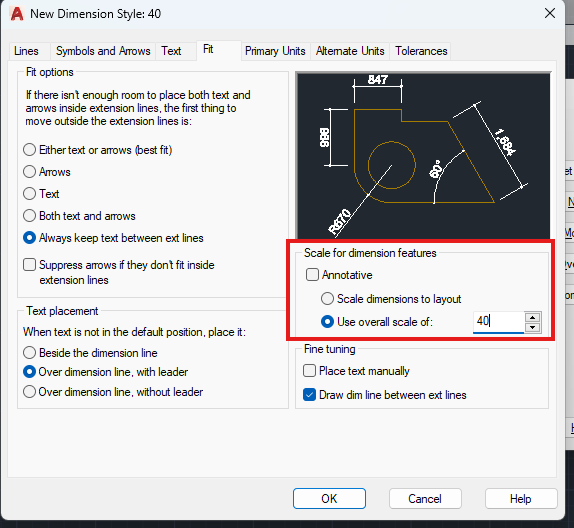Open the Primary Units tab
Image resolution: width=574 pixels, height=528 pixels.
[x=275, y=51]
